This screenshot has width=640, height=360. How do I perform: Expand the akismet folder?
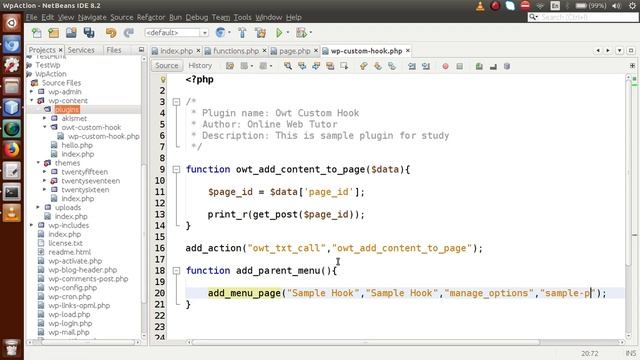click(44, 118)
